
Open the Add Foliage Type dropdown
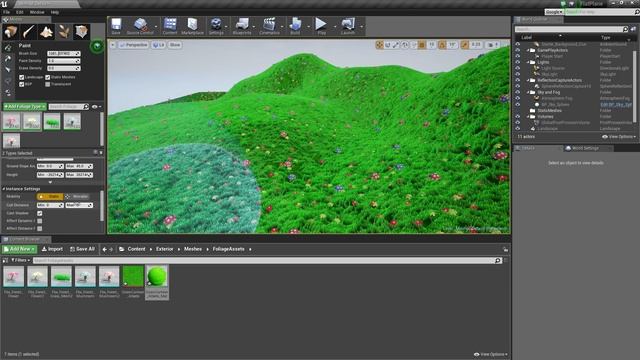[24, 107]
